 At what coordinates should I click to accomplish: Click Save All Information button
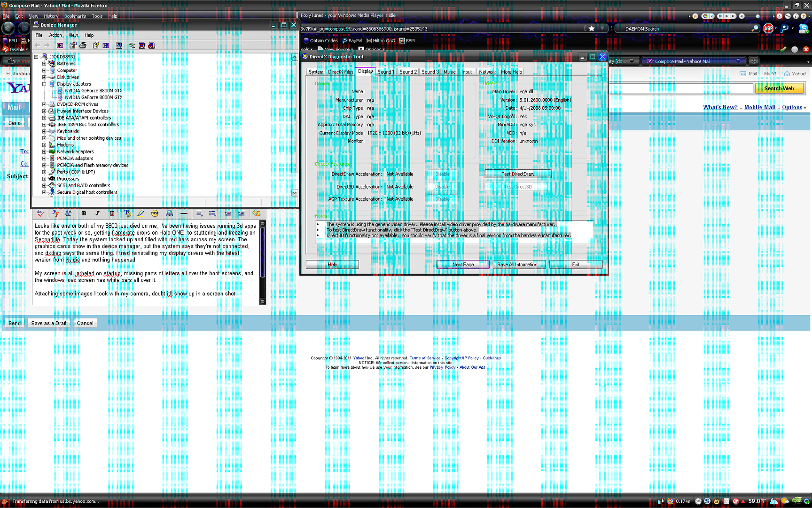[519, 264]
